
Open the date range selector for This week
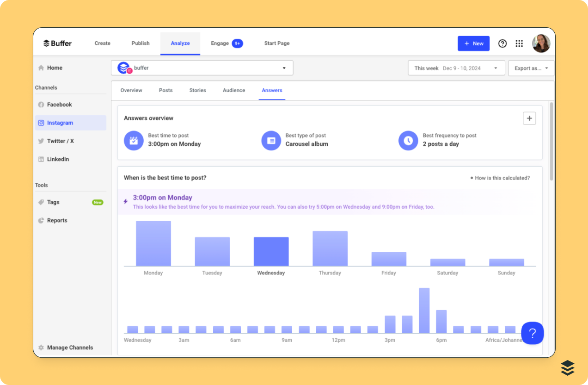pyautogui.click(x=456, y=68)
